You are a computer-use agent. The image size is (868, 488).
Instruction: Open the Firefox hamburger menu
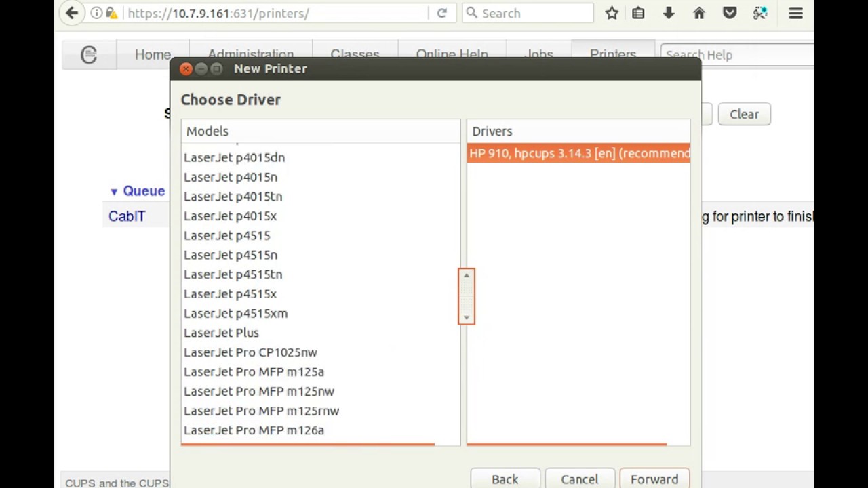click(796, 13)
